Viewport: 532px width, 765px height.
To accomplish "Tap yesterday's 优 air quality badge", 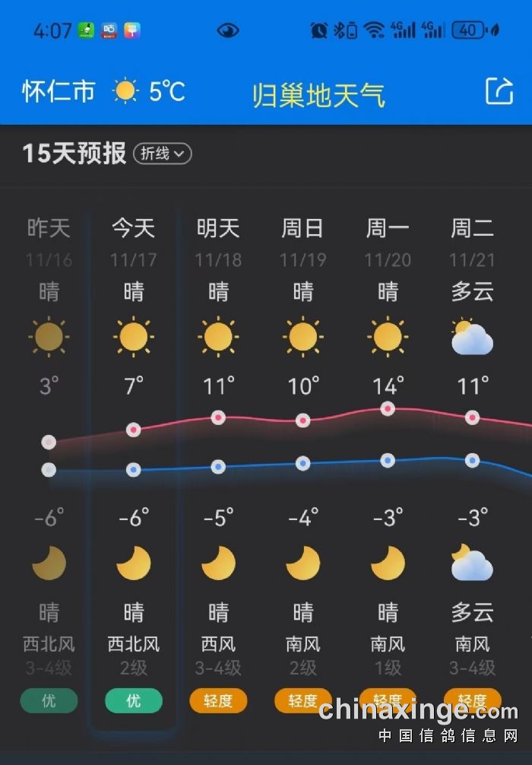I will [x=49, y=700].
